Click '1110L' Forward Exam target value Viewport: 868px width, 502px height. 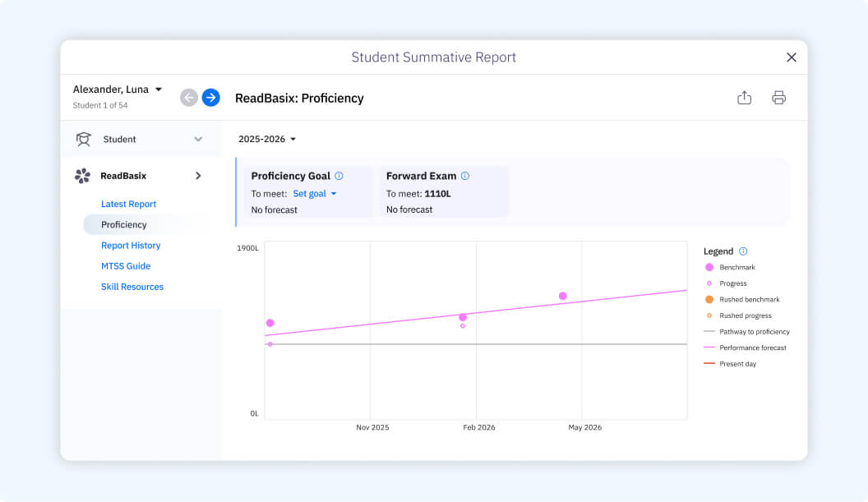pyautogui.click(x=437, y=194)
